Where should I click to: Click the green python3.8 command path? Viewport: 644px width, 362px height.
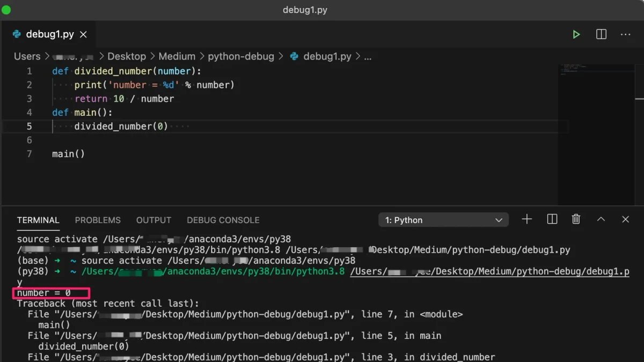213,271
